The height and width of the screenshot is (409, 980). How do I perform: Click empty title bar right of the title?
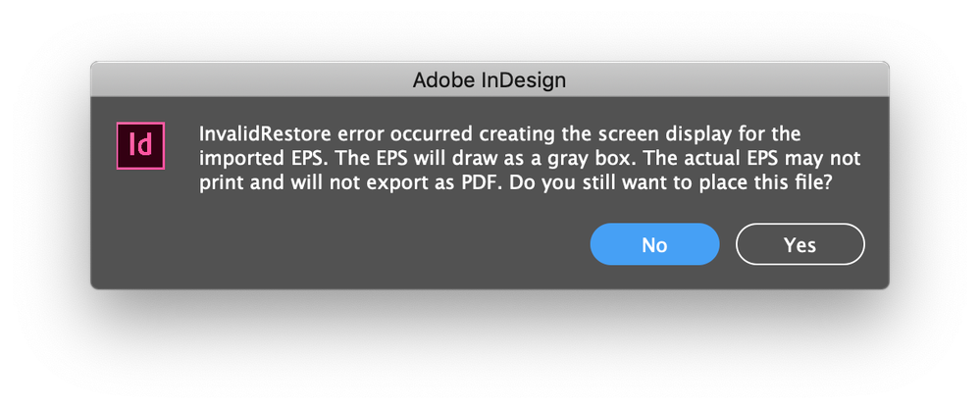pyautogui.click(x=736, y=79)
